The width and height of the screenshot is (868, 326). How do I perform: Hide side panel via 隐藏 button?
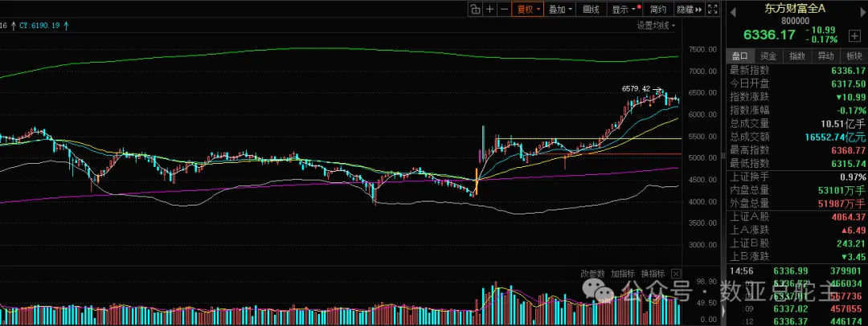click(x=689, y=9)
